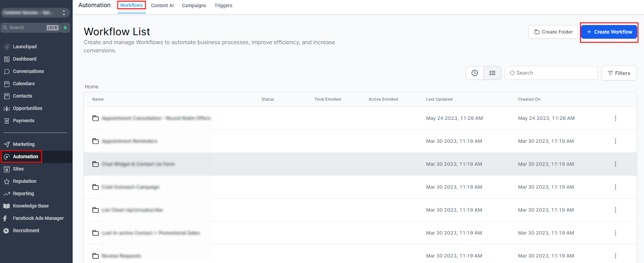Screen dimensions: 644x263
Task: Click the Home breadcrumb link
Action: (x=92, y=87)
